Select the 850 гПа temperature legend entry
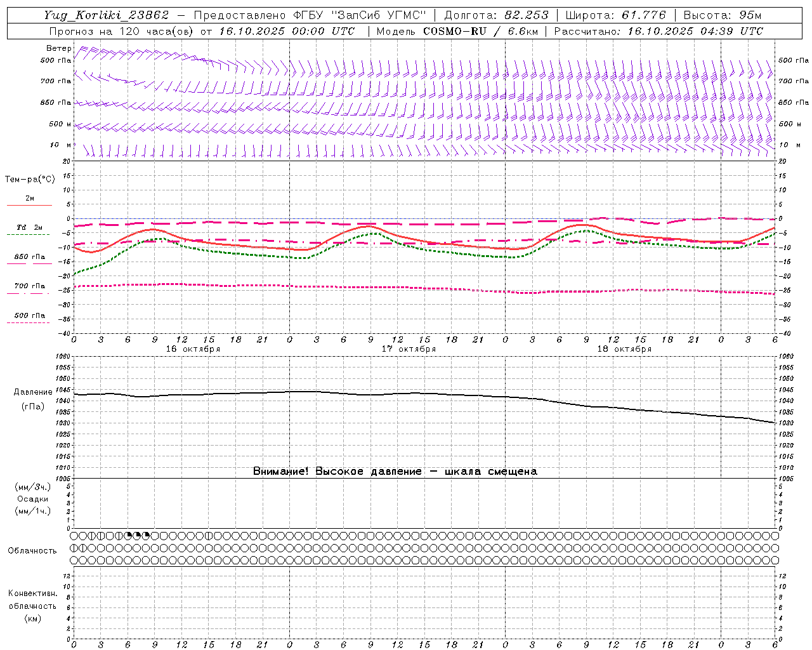Image resolution: width=812 pixels, height=650 pixels. click(x=30, y=257)
